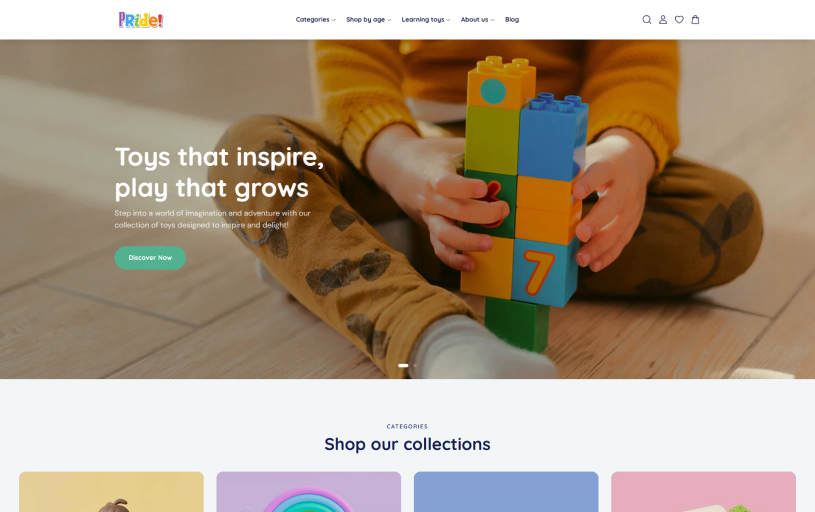Click the Discover Now button
The height and width of the screenshot is (512, 815).
tap(150, 258)
